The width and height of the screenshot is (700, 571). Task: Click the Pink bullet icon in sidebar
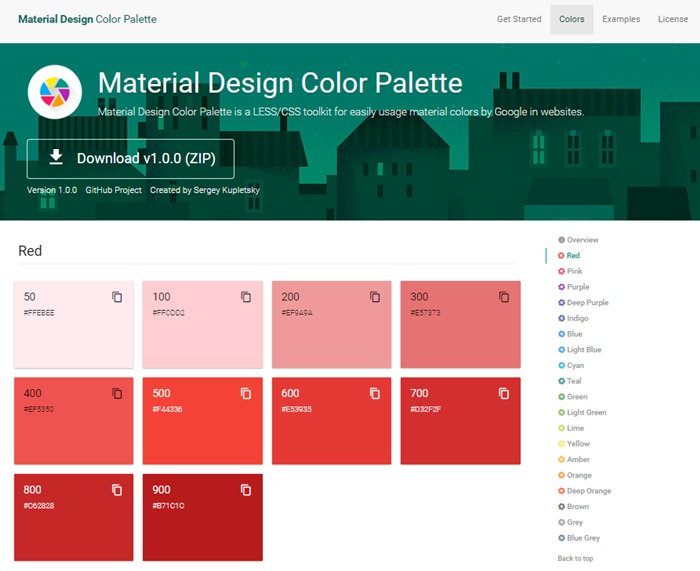562,271
